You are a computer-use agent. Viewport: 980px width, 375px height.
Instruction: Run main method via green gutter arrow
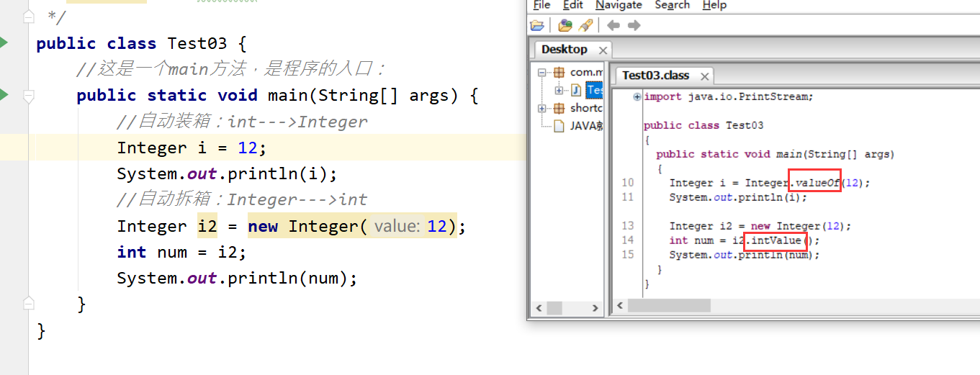click(3, 95)
